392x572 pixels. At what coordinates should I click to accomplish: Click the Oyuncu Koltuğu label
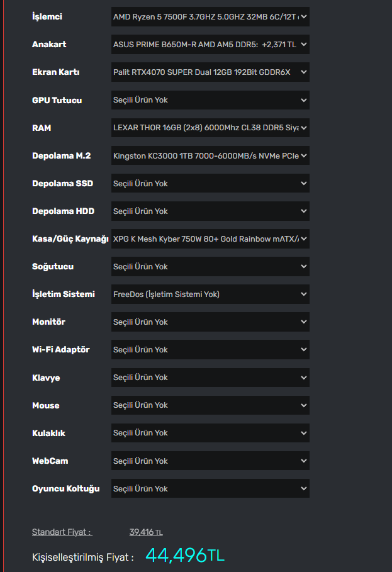(x=66, y=489)
